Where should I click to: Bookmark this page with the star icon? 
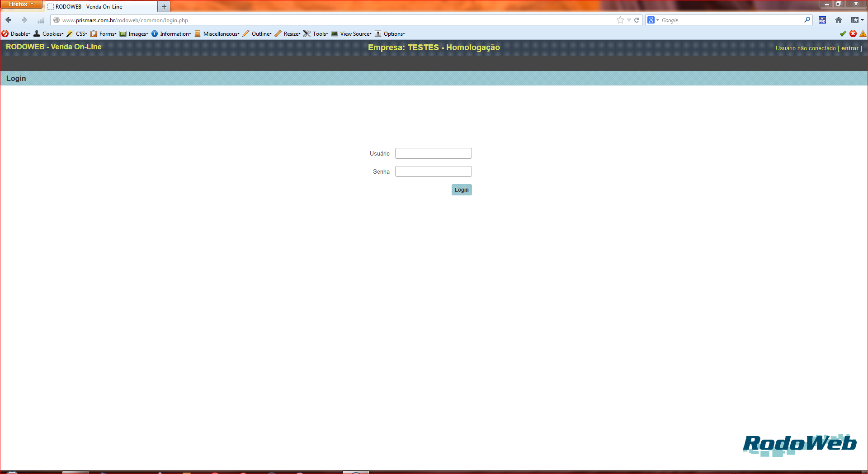(x=620, y=20)
